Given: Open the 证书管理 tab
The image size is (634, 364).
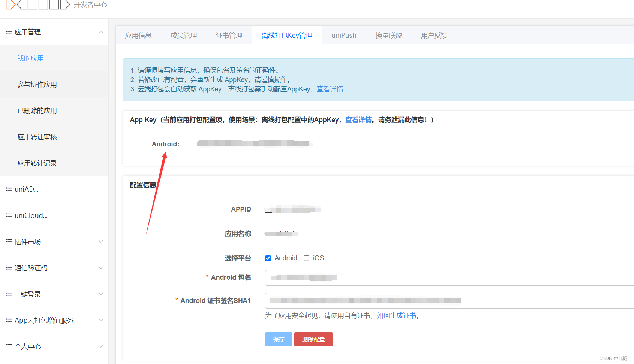Looking at the screenshot, I should 229,35.
